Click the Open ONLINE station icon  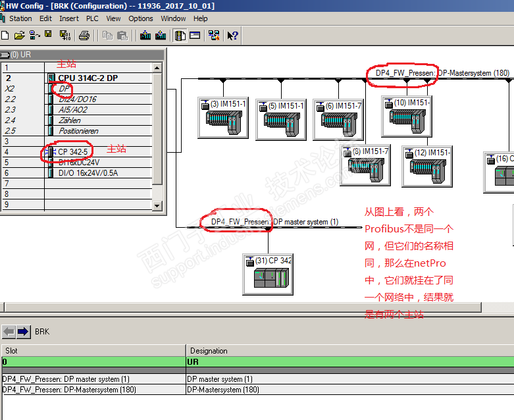click(34, 35)
